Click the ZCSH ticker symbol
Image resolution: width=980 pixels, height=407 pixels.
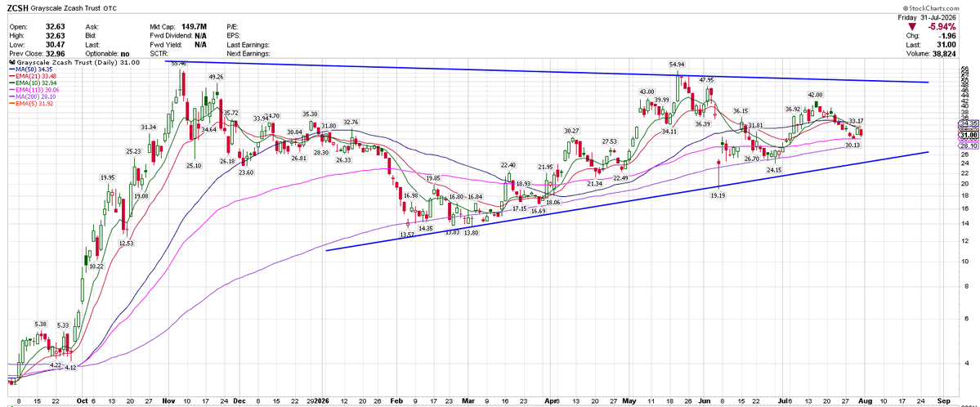point(17,9)
